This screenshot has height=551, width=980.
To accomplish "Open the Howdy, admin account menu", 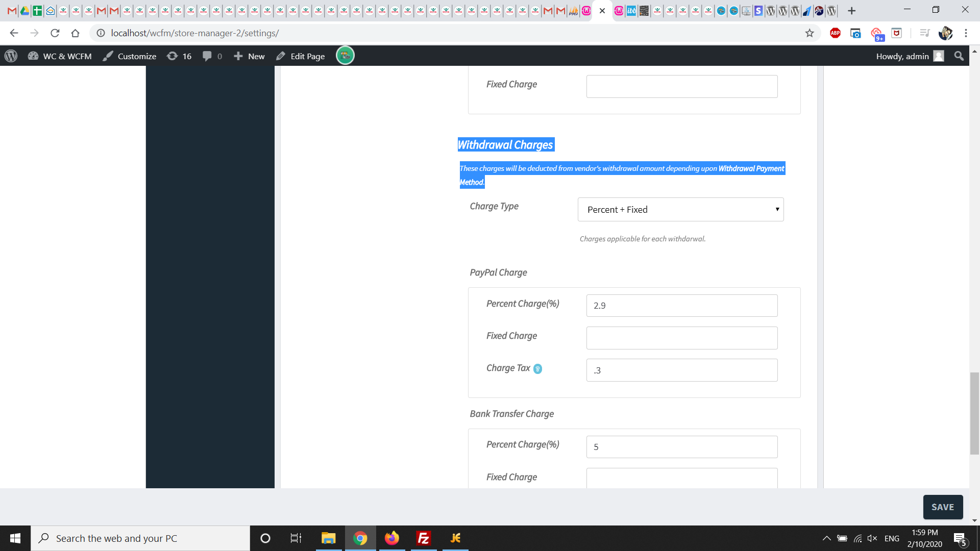I will (x=910, y=56).
